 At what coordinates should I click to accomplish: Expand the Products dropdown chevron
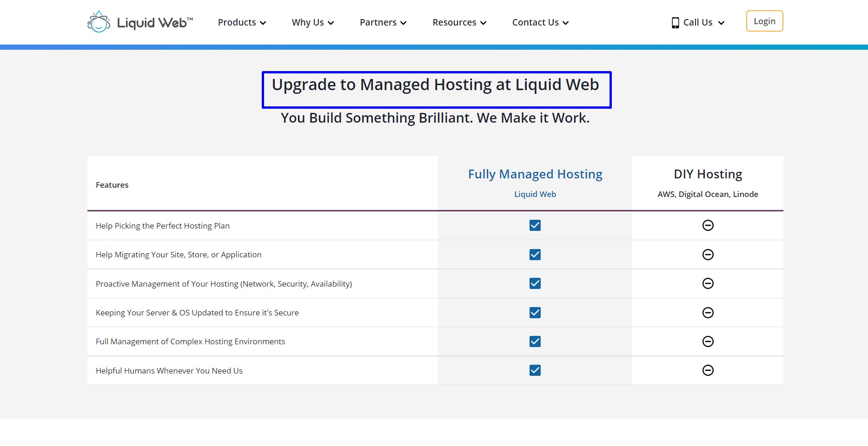263,23
